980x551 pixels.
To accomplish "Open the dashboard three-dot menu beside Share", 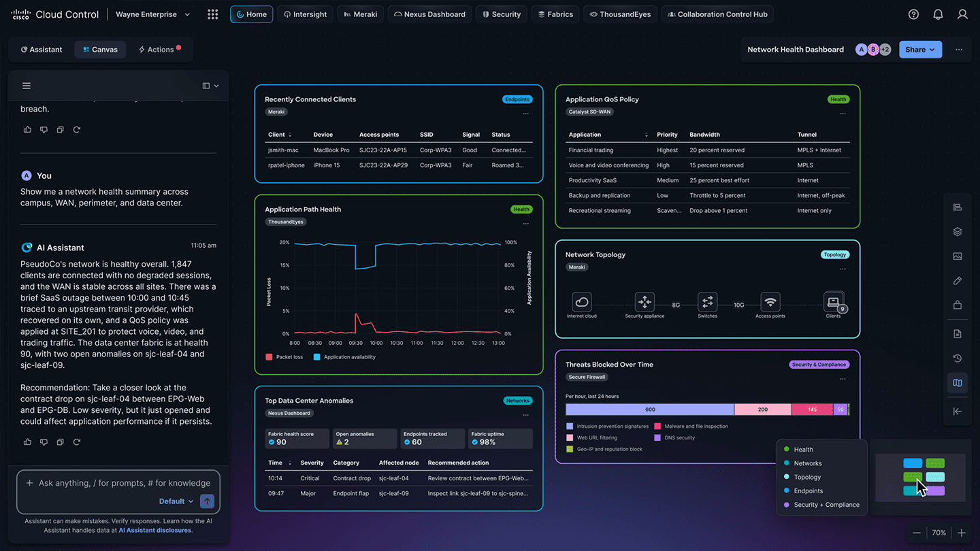I will click(959, 50).
